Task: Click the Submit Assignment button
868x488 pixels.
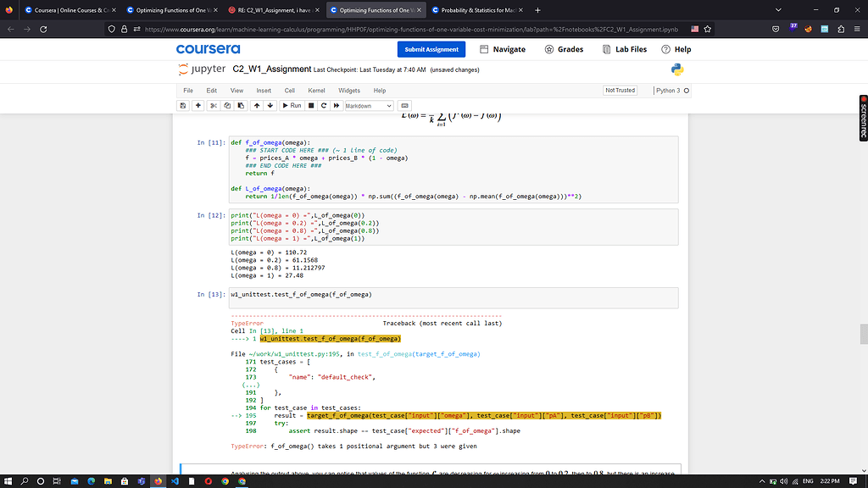Action: 431,49
